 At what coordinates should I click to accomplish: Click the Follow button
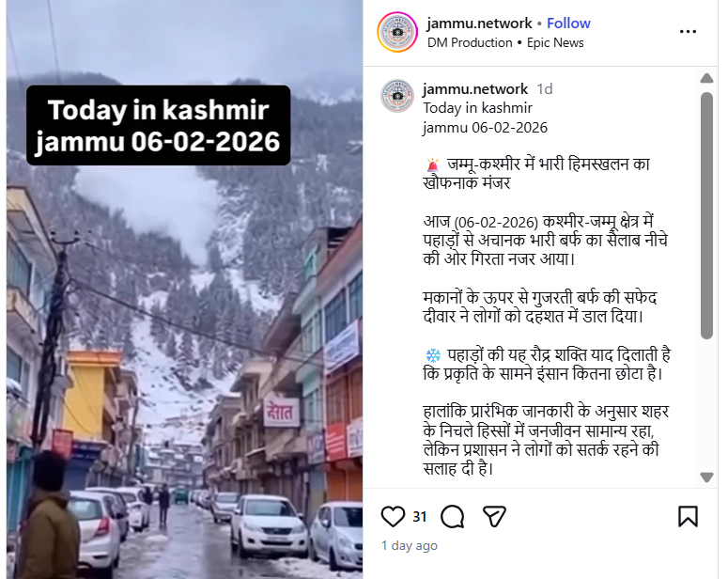pyautogui.click(x=568, y=23)
